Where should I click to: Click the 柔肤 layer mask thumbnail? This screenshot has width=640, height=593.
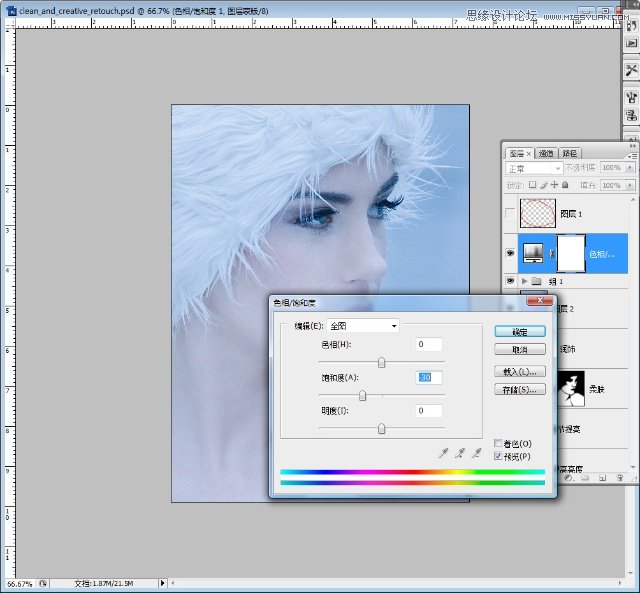[x=571, y=388]
